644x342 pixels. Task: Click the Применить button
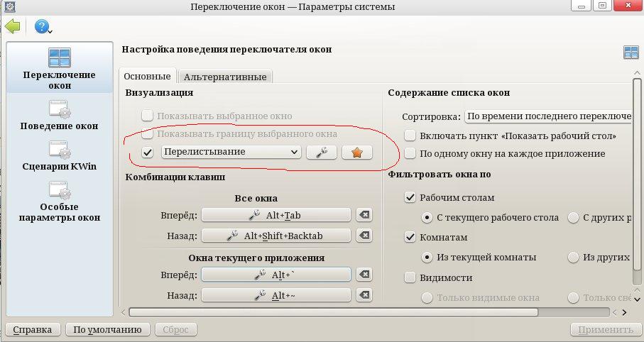click(x=606, y=330)
